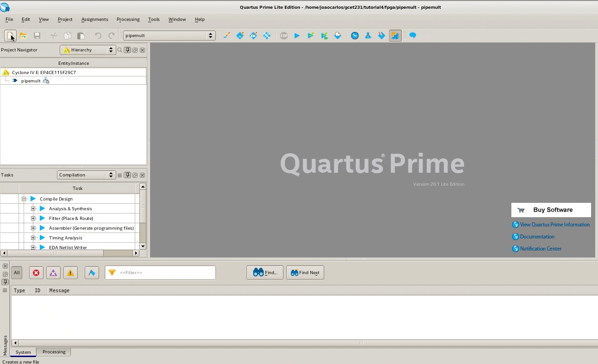The height and width of the screenshot is (364, 598).
Task: Collapse the Compile Design task
Action: (24, 199)
